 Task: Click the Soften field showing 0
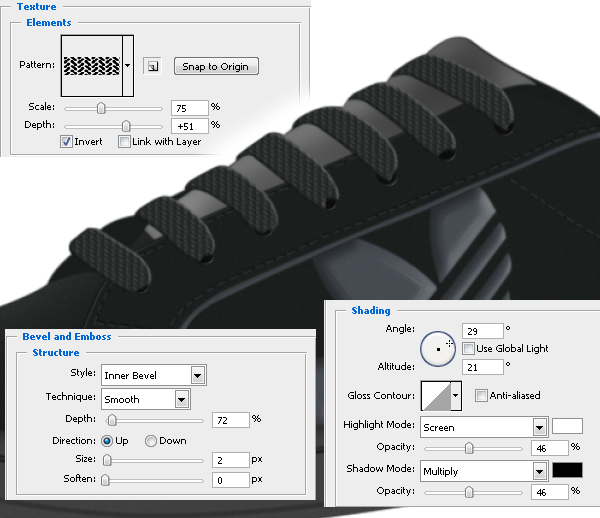point(231,480)
